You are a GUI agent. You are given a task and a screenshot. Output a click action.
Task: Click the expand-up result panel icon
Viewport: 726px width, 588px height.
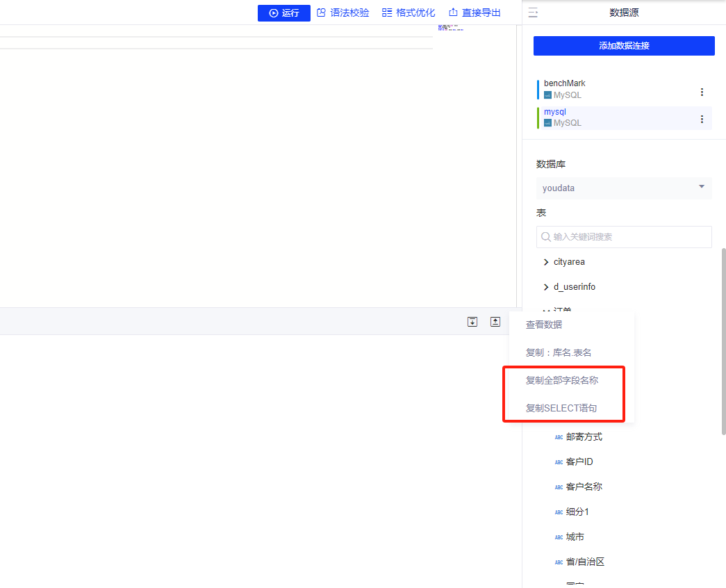(495, 322)
